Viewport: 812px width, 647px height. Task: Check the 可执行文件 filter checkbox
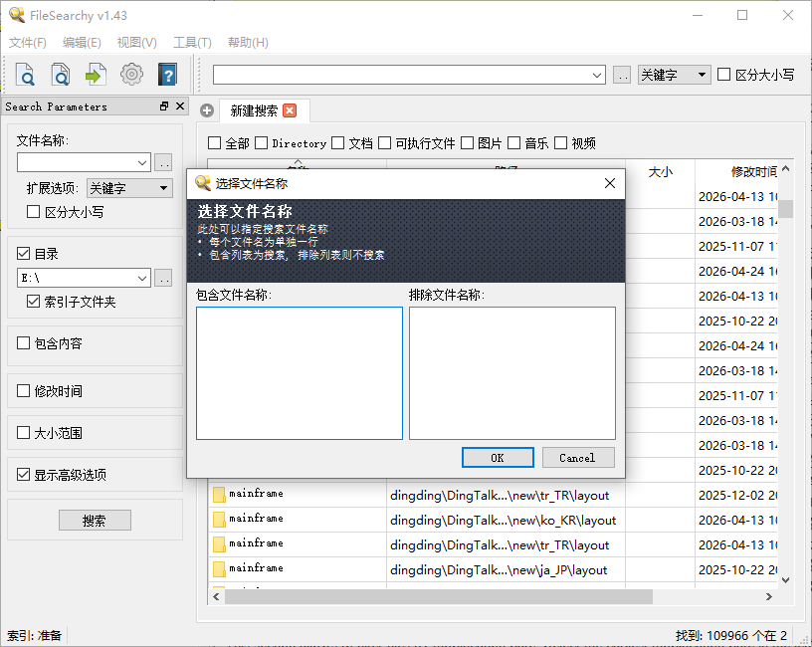pyautogui.click(x=385, y=143)
